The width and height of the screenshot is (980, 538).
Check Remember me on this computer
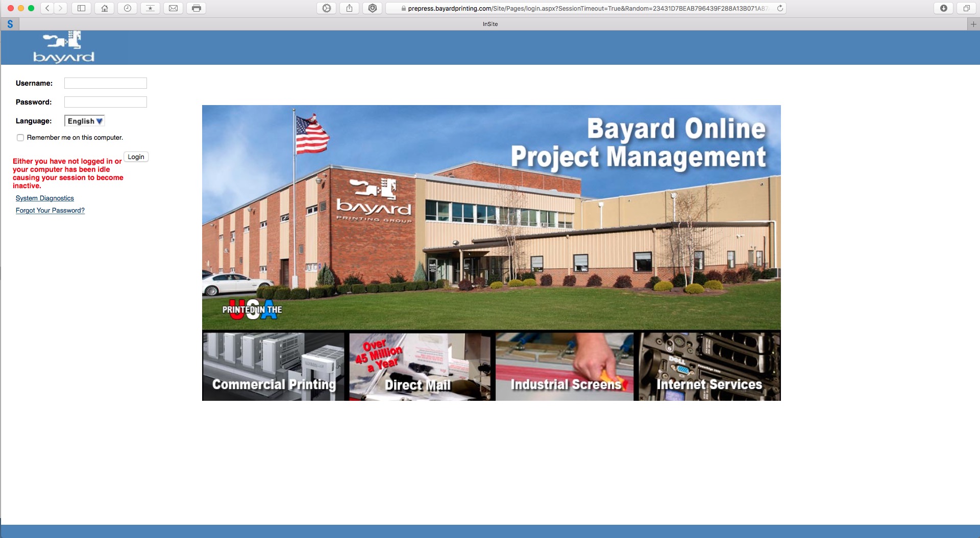point(20,138)
